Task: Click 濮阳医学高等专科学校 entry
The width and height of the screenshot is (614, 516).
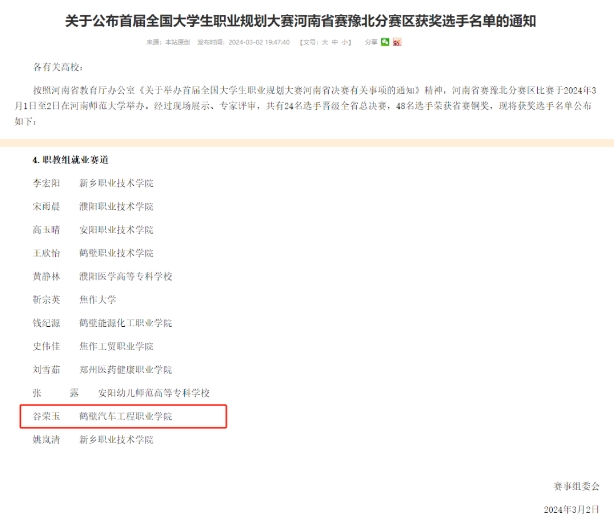Action: (126, 276)
